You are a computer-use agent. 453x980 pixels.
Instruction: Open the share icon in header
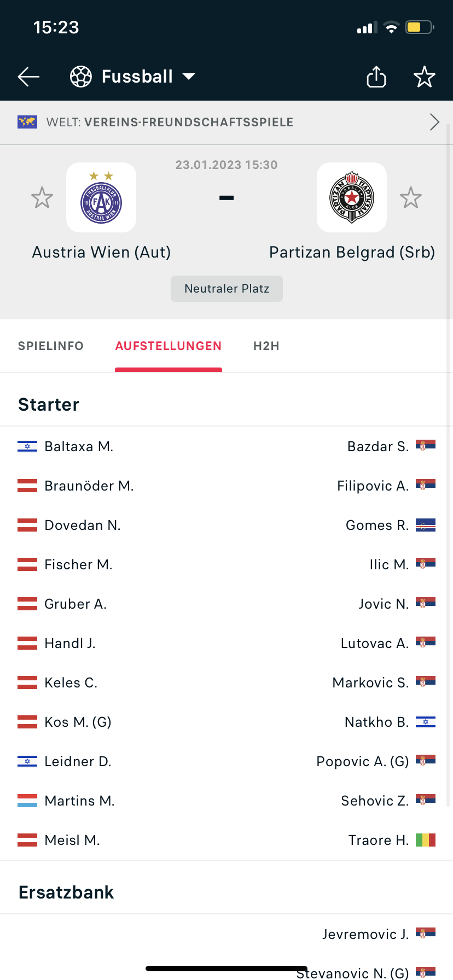click(x=376, y=77)
